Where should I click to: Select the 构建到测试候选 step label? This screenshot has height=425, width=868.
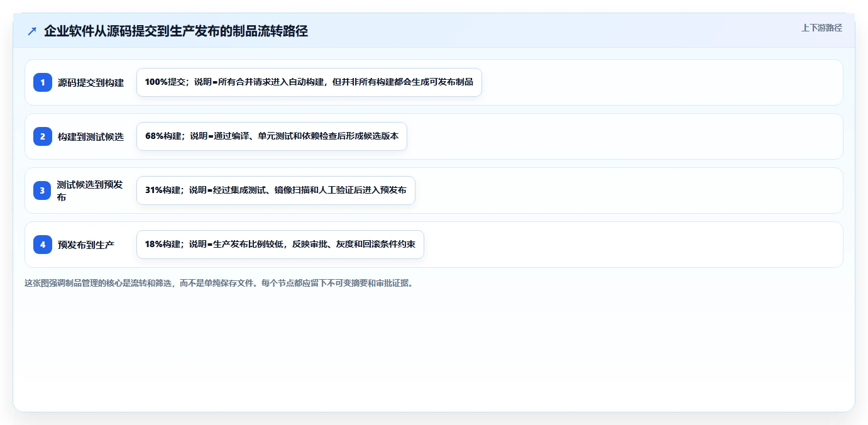91,136
